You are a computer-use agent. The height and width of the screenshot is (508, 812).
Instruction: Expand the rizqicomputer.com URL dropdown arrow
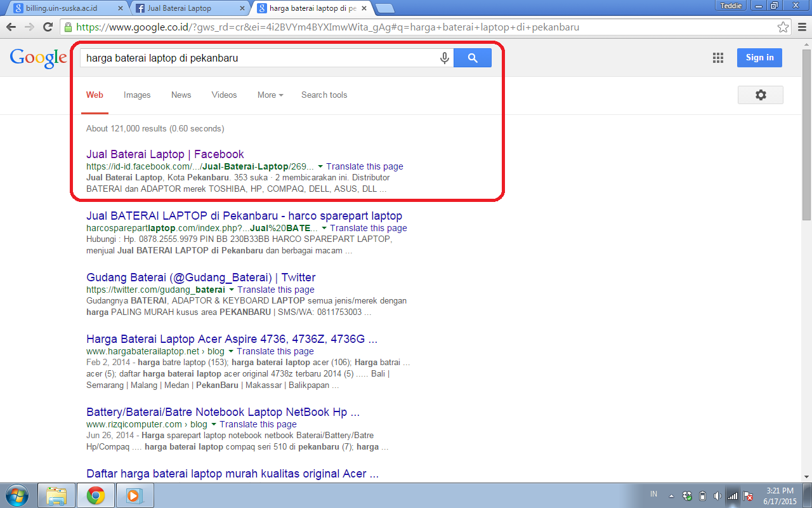[x=214, y=424]
